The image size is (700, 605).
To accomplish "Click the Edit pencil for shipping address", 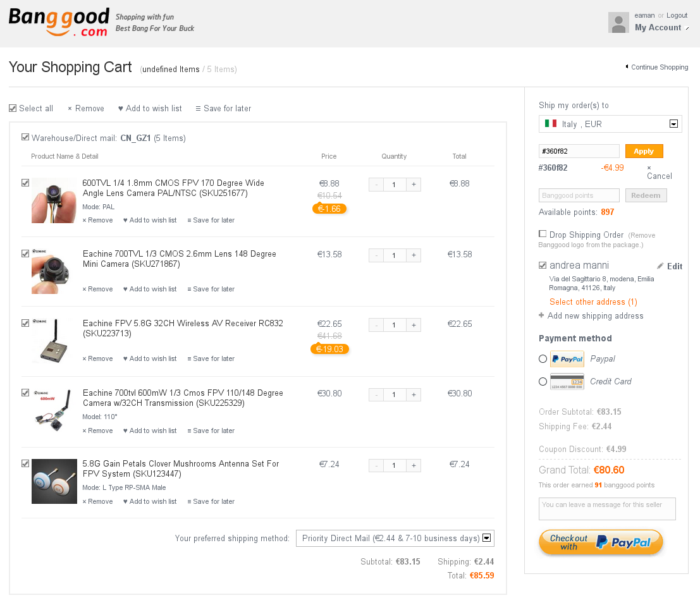I will [670, 266].
